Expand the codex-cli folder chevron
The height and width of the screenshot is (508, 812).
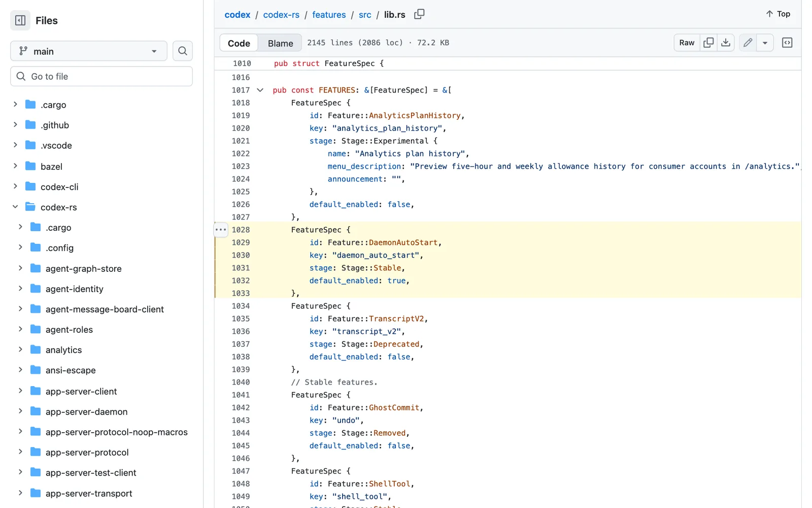click(15, 186)
